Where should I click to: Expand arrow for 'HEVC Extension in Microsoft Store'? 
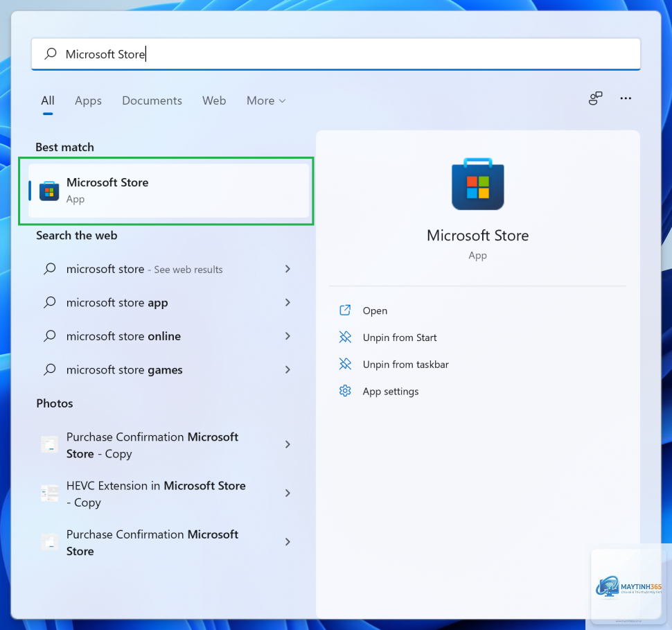click(x=288, y=493)
